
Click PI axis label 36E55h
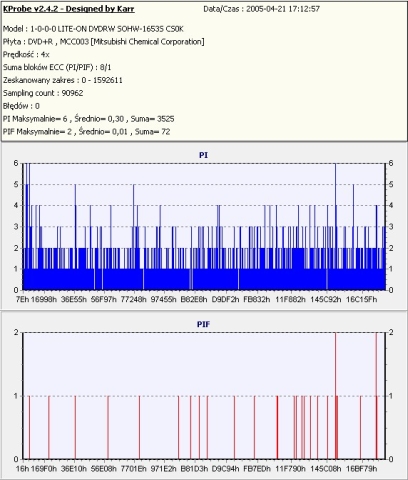point(74,299)
